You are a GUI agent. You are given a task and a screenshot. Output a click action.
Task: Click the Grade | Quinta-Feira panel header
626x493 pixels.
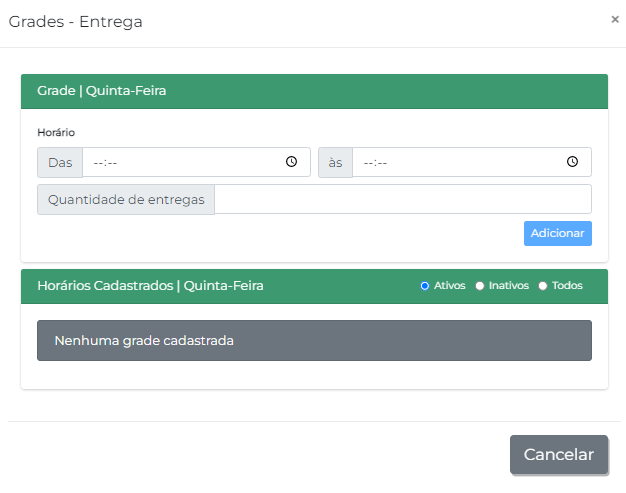(x=102, y=91)
